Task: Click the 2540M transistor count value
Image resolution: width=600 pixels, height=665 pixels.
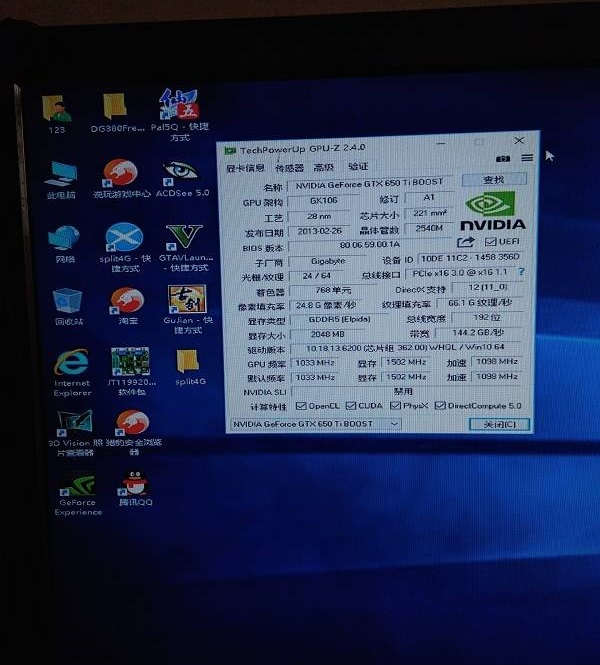Action: (x=429, y=228)
